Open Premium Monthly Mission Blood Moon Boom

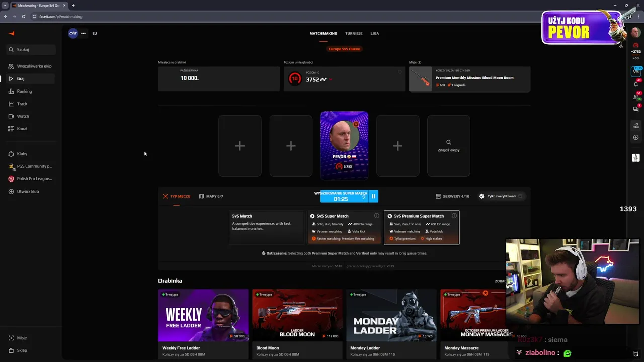pyautogui.click(x=469, y=79)
